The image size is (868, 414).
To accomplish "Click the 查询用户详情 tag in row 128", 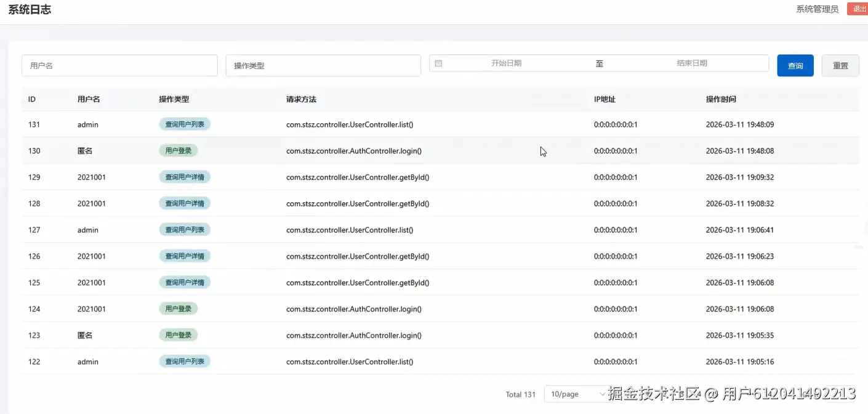I will click(185, 203).
